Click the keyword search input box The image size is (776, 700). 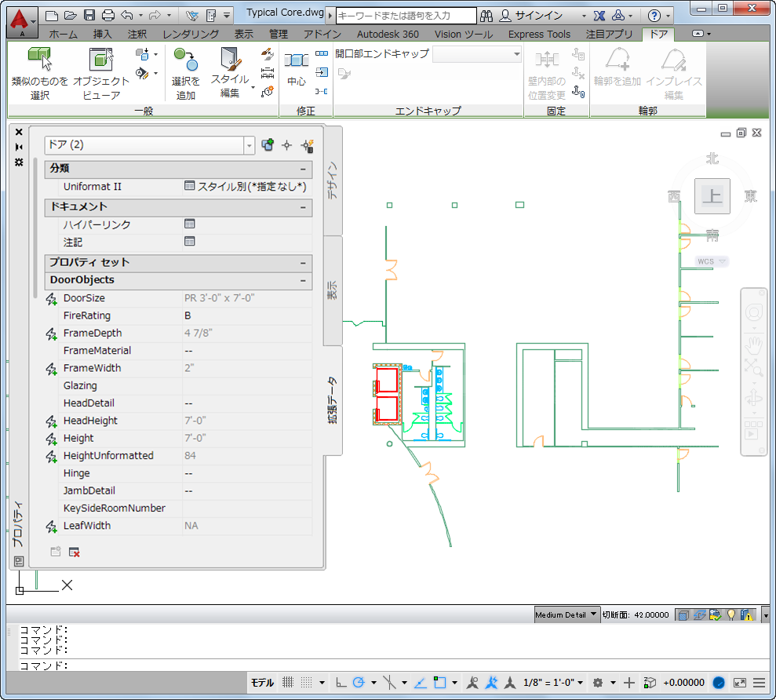click(x=406, y=16)
